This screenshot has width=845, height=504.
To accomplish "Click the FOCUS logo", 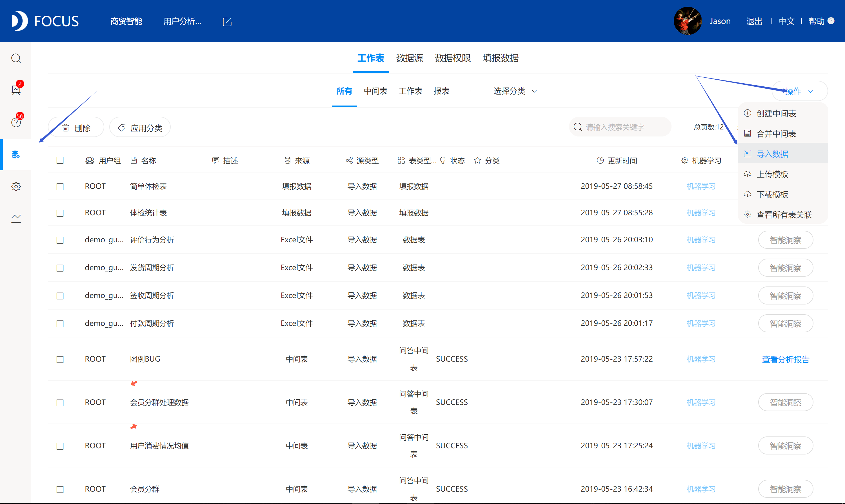I will pyautogui.click(x=45, y=21).
